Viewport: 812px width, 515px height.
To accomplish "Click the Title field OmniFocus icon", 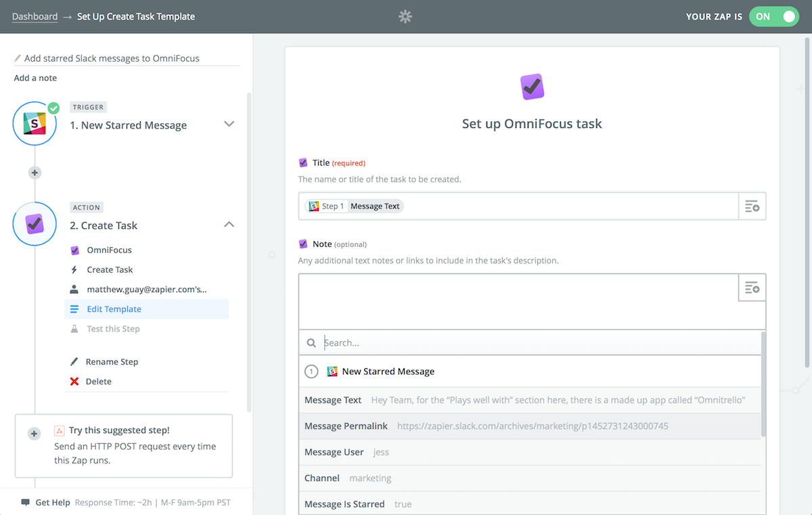I will [303, 162].
